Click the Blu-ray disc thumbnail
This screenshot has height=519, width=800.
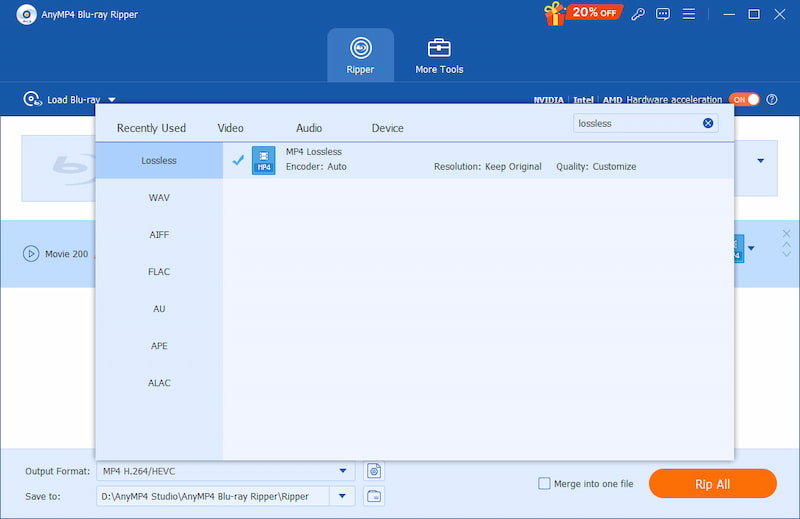click(x=59, y=168)
